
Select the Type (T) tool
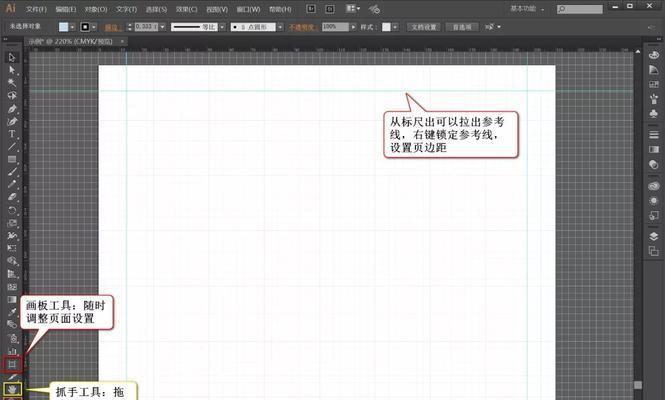click(12, 134)
